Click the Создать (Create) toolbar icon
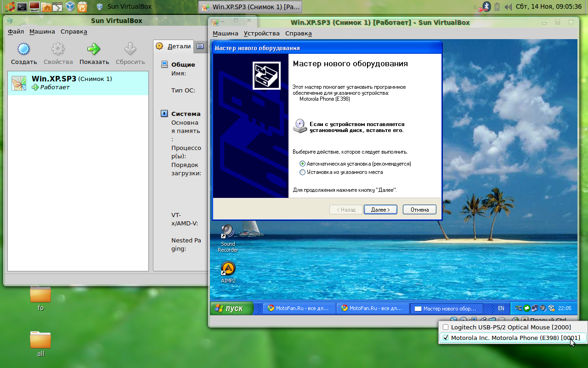The image size is (588, 368). 23,49
